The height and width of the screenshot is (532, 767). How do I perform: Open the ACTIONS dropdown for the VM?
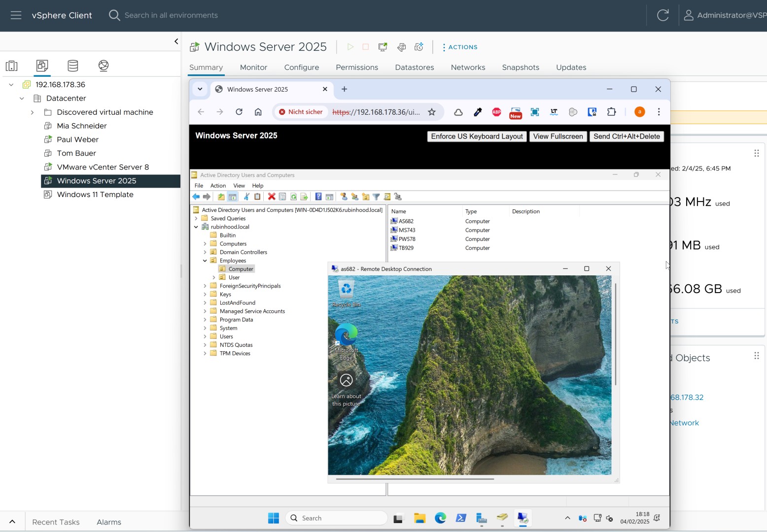tap(460, 47)
